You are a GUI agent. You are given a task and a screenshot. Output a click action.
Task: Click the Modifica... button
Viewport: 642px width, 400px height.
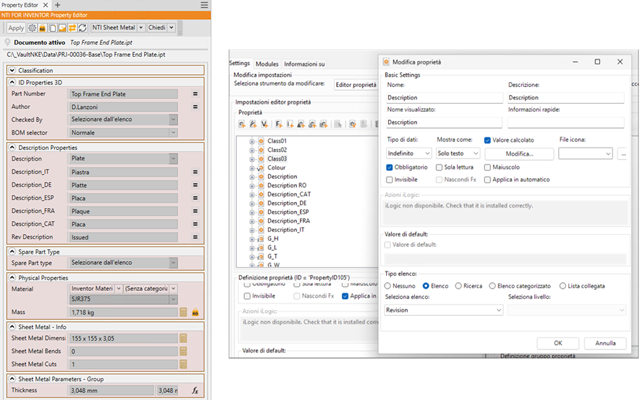(x=518, y=154)
